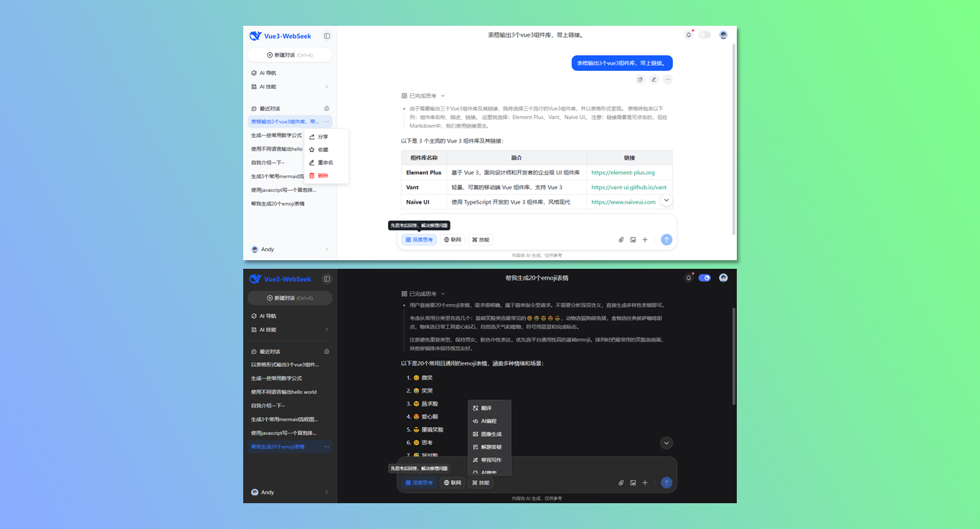Jump to bottom using light window down-arrow

tap(666, 200)
